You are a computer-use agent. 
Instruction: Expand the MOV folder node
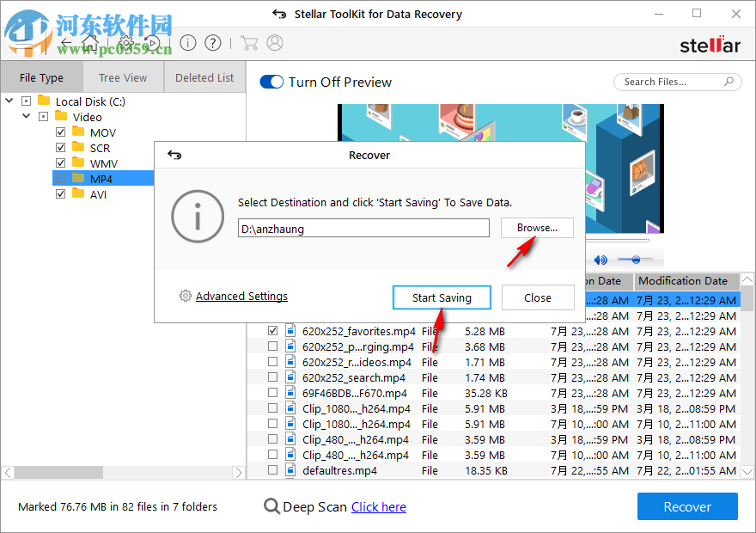tap(45, 132)
